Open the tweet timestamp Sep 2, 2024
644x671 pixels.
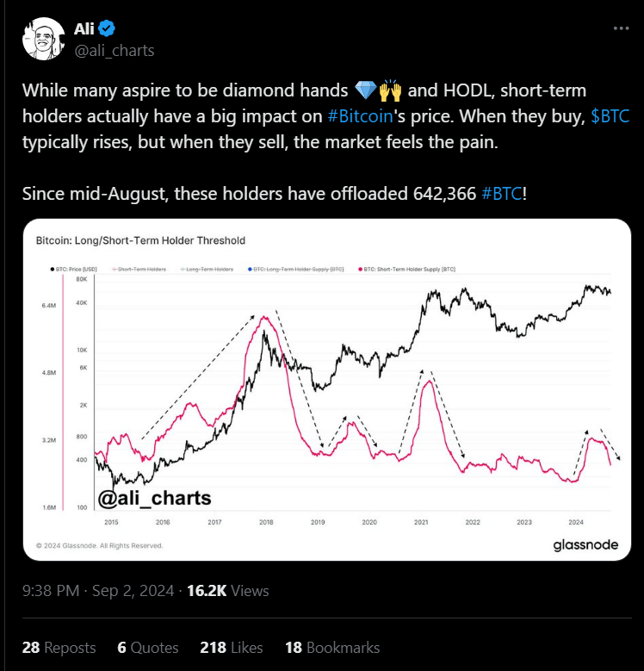tap(98, 591)
